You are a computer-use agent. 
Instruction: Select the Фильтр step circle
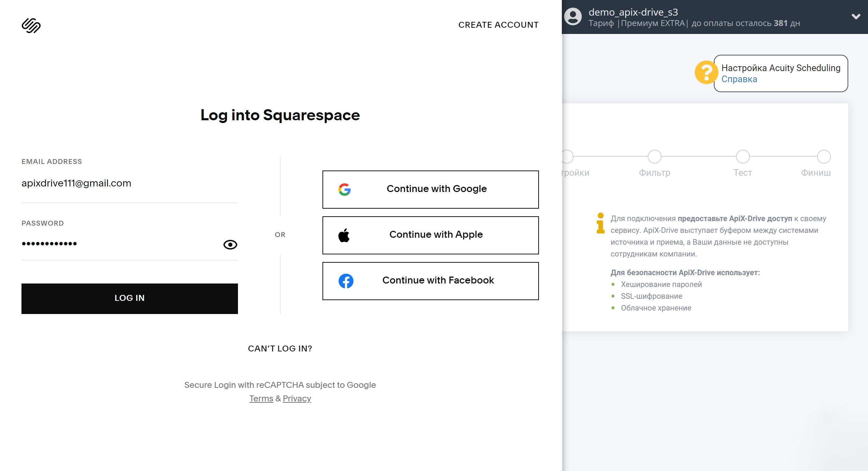coord(654,157)
